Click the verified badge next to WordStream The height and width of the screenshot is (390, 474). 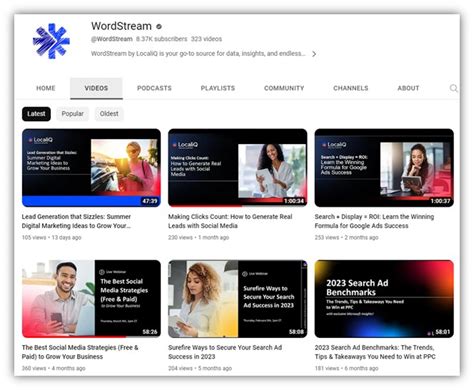(x=159, y=26)
